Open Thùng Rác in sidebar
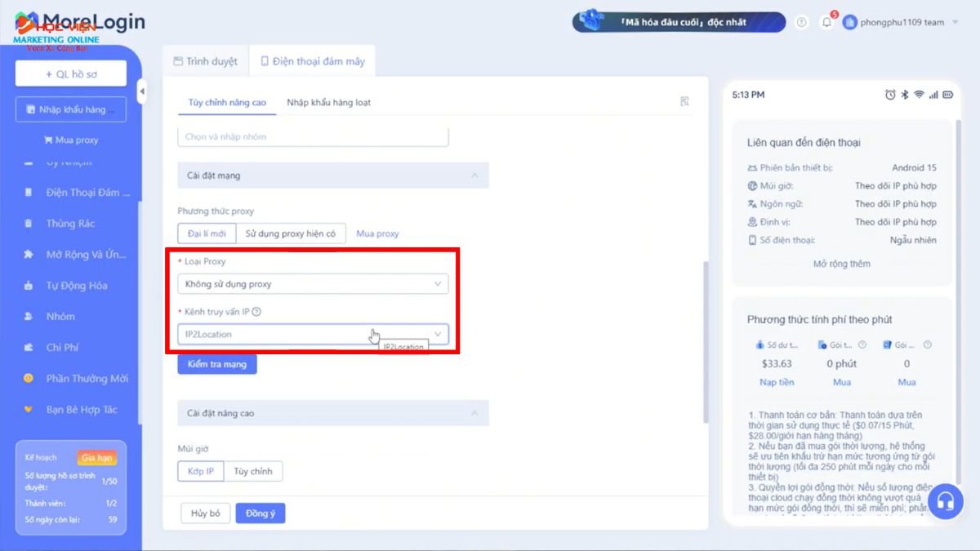Screen dimensions: 980x551 click(70, 224)
